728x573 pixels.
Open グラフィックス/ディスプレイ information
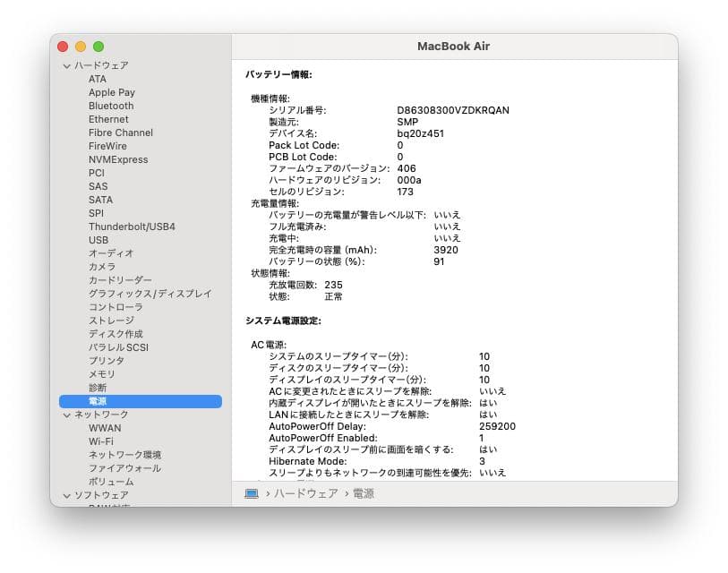(150, 294)
